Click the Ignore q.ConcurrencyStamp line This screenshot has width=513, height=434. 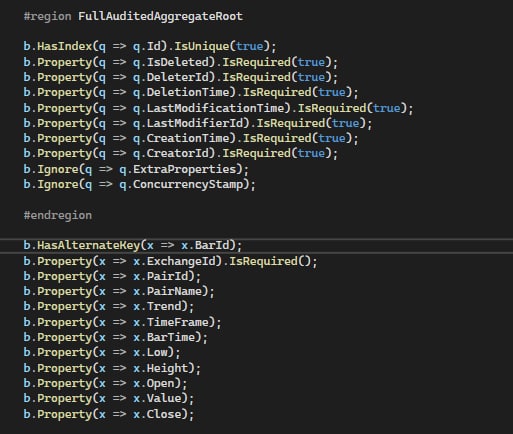click(x=140, y=184)
